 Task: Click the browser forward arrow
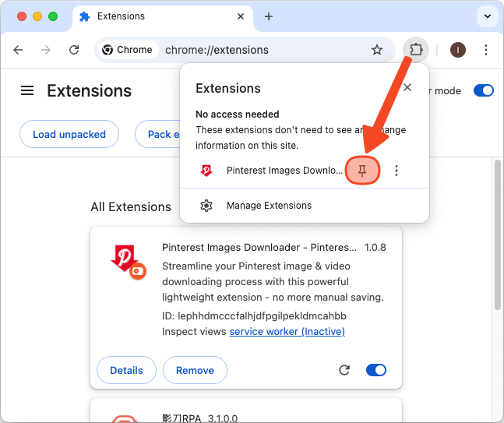point(46,50)
